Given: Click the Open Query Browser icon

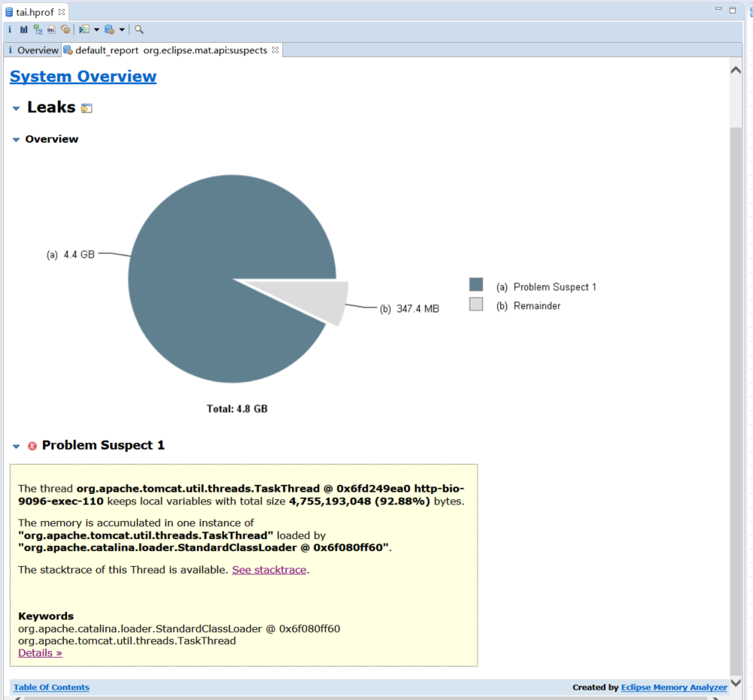Looking at the screenshot, I should coord(110,30).
